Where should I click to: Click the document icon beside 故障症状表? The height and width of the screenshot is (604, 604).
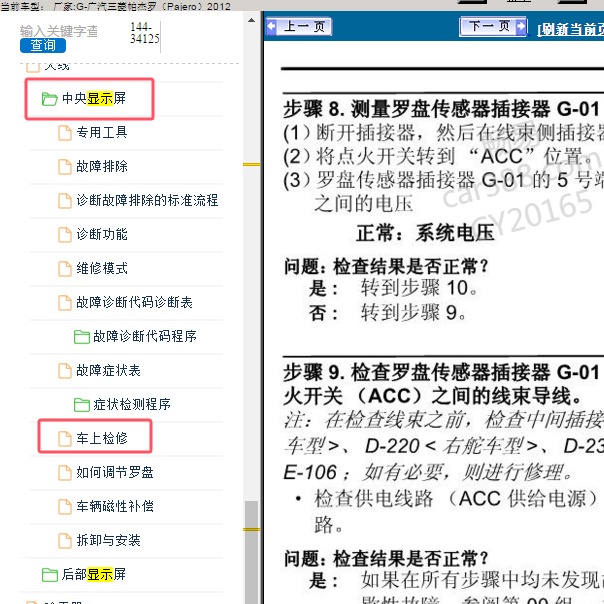65,371
